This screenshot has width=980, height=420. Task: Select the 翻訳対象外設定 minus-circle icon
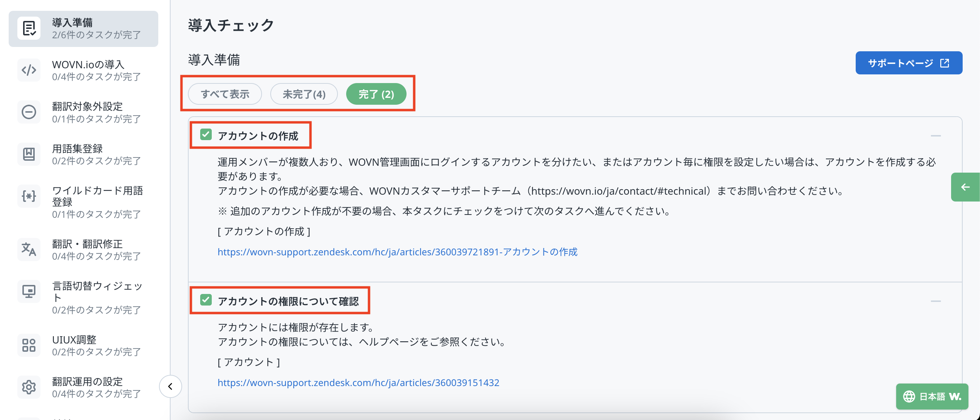point(29,112)
